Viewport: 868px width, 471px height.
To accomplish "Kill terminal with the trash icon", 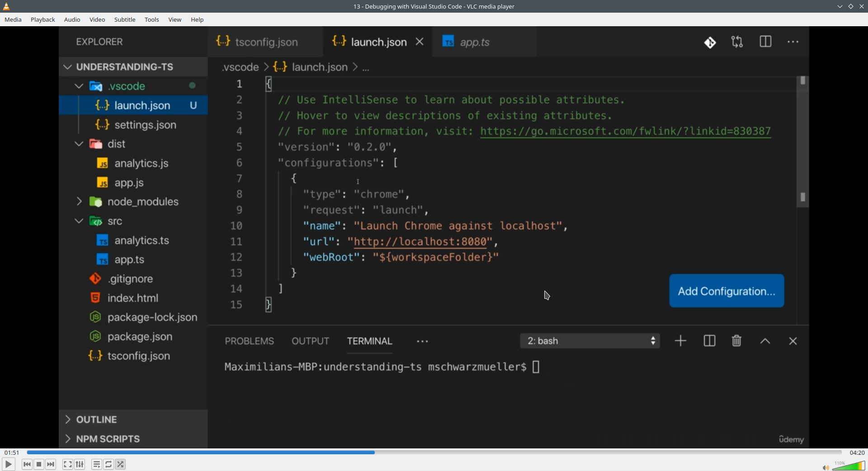I will point(736,341).
